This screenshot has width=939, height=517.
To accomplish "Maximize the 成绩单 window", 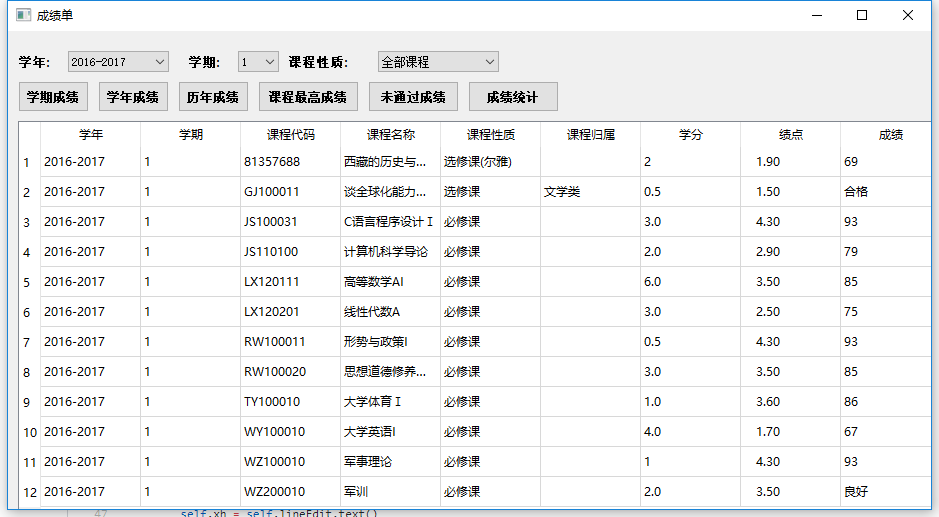I will tap(862, 15).
